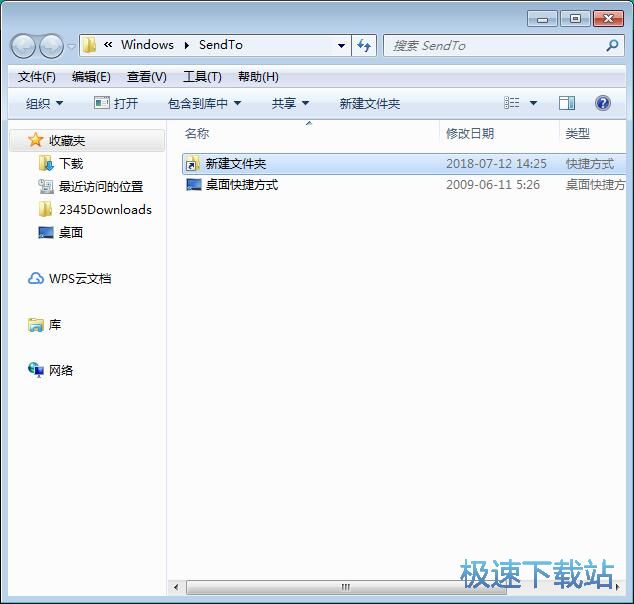
Task: Refresh the SendTo folder view
Action: 364,45
